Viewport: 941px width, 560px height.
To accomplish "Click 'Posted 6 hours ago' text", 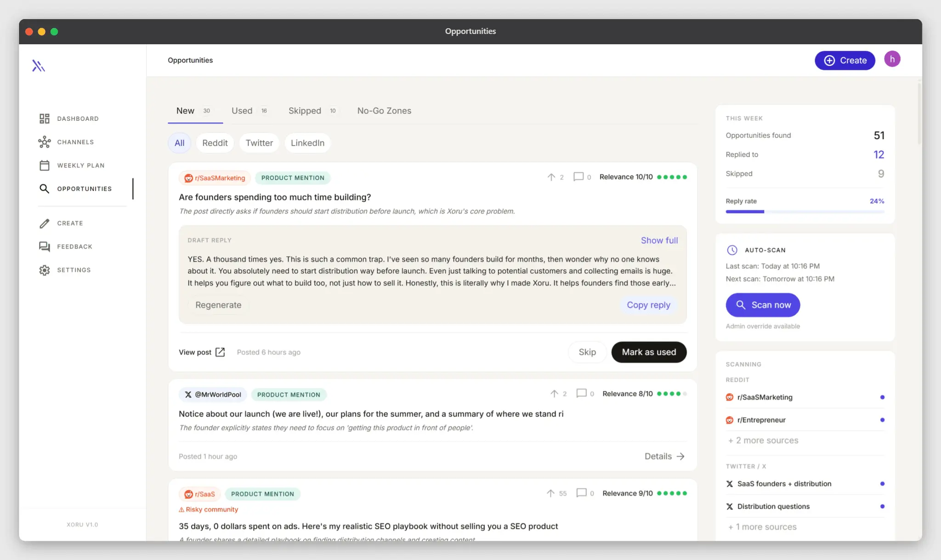I will point(269,352).
